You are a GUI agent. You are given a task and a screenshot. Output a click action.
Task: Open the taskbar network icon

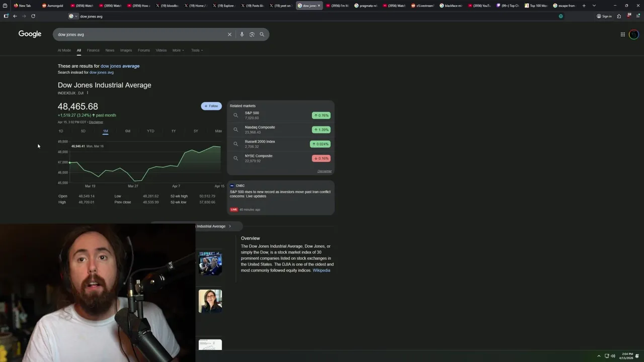pyautogui.click(x=606, y=356)
